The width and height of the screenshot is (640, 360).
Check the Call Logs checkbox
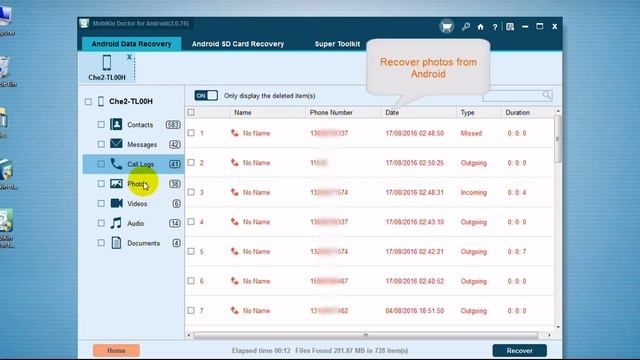(101, 164)
